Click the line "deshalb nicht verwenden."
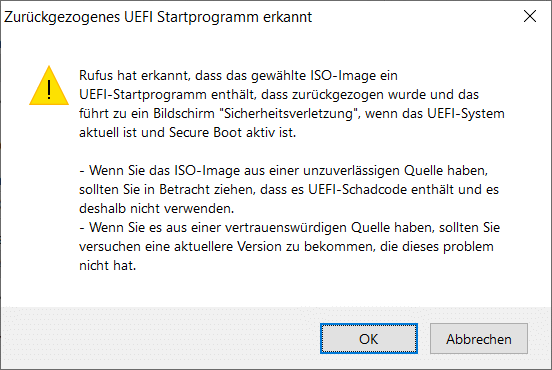The image size is (552, 370). [157, 209]
